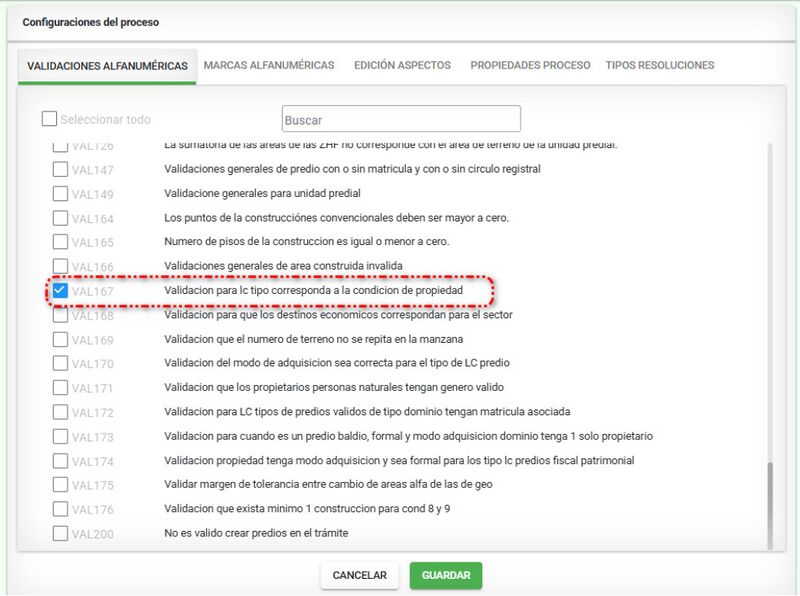Open the Edición Aspectos tab
800x596 pixels.
pyautogui.click(x=402, y=65)
